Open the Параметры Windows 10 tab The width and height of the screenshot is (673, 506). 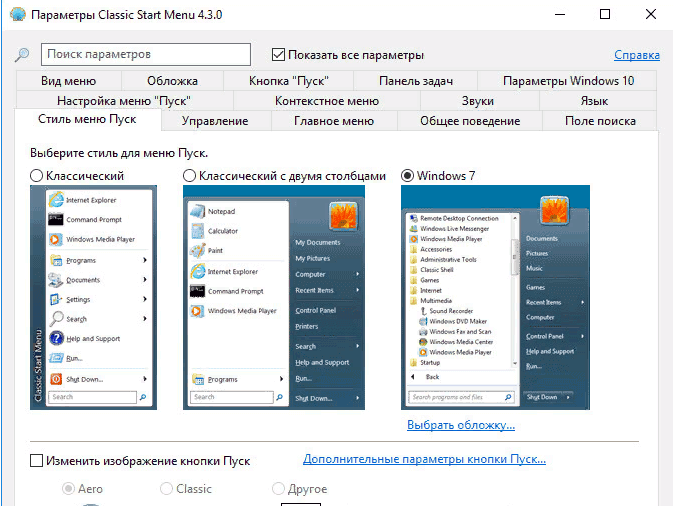[568, 81]
